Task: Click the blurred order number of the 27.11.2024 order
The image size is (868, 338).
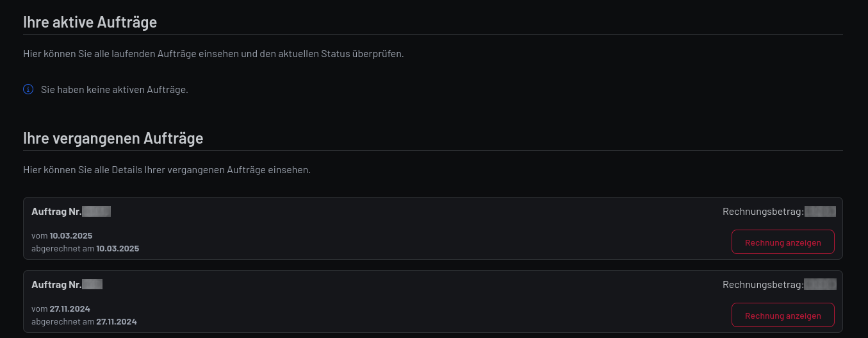Action: [x=93, y=284]
